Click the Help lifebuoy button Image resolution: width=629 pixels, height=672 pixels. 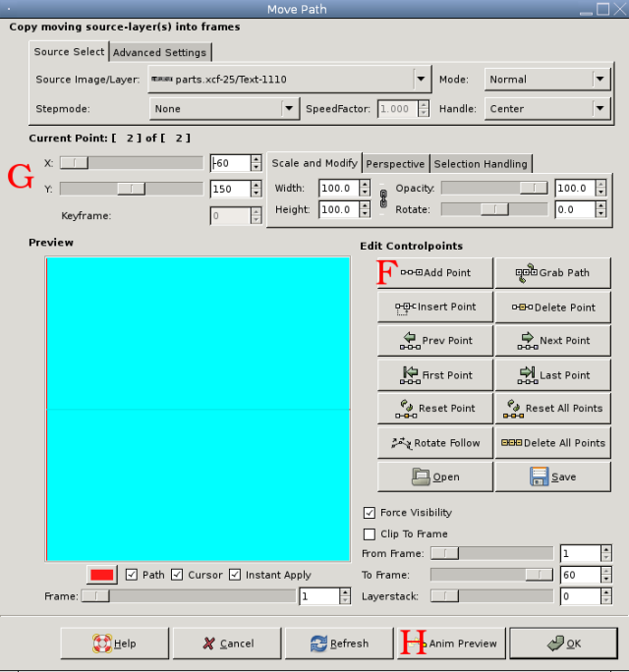point(114,644)
